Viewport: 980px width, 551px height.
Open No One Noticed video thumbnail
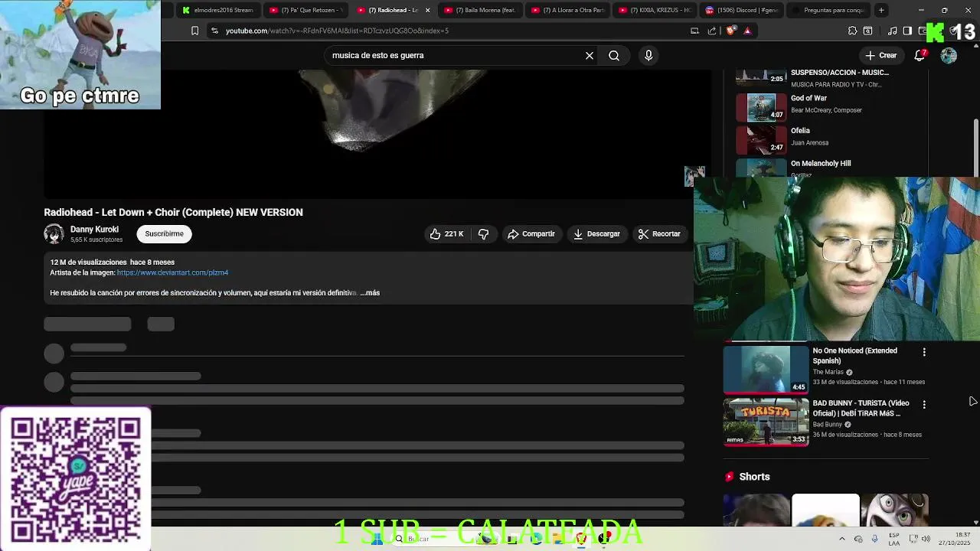[x=766, y=370]
